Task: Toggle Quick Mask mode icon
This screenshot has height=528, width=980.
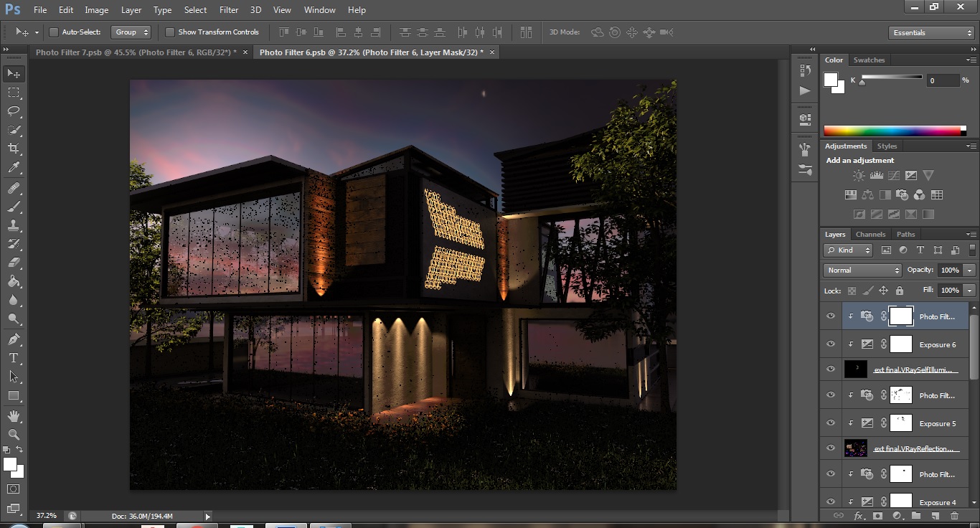Action: coord(14,489)
